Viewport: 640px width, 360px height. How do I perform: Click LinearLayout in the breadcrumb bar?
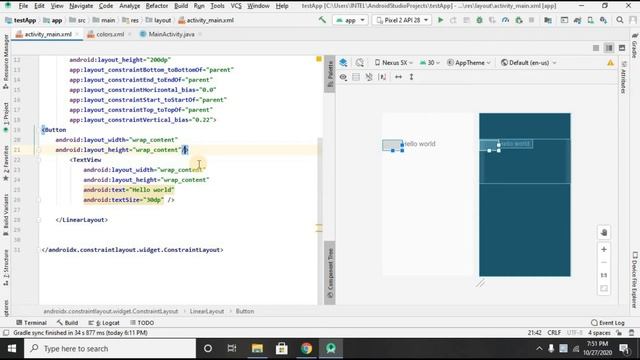tap(207, 311)
